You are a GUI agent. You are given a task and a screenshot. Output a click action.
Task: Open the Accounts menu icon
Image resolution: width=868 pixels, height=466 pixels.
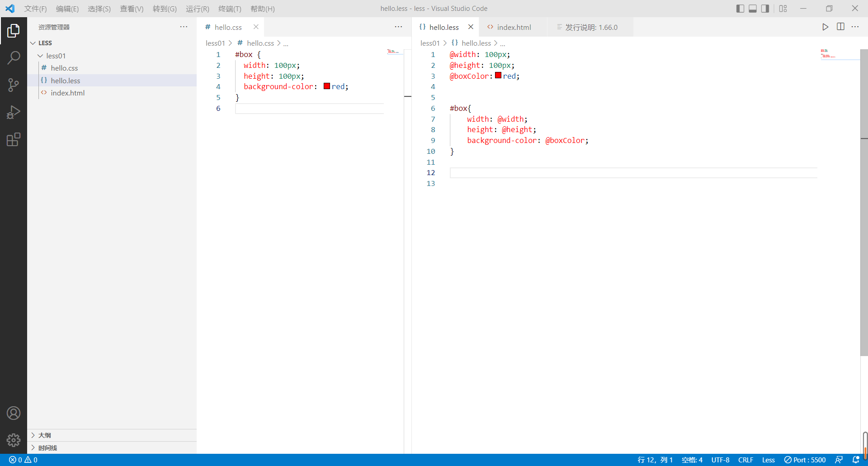click(x=14, y=413)
